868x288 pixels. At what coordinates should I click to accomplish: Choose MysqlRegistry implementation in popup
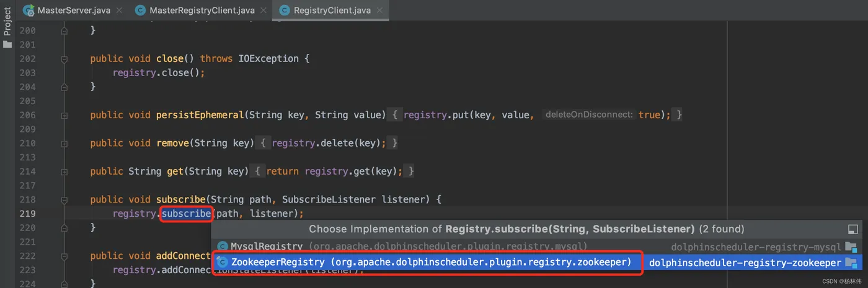tap(536, 247)
